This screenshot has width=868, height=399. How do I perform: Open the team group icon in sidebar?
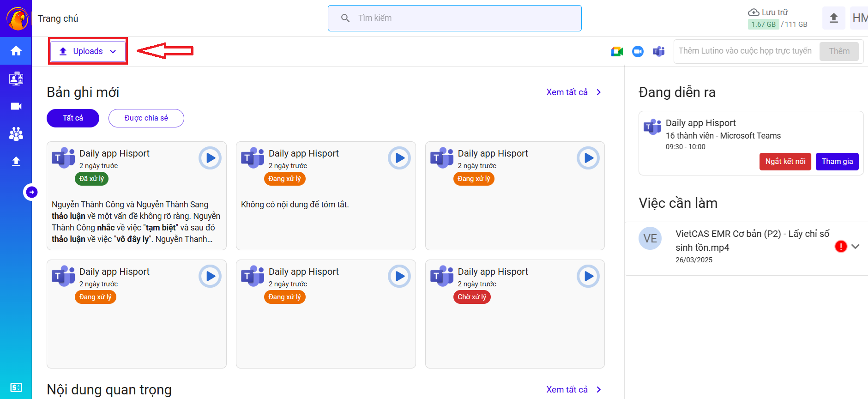pos(16,134)
